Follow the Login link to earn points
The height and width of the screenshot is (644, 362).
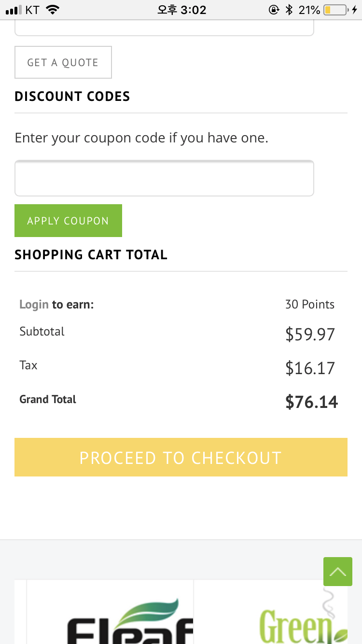coord(34,305)
